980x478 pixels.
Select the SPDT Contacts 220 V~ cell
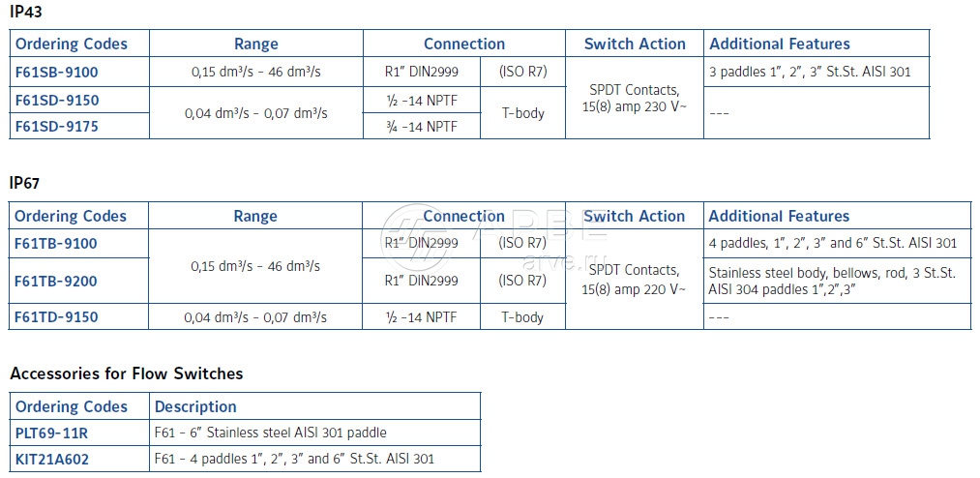coord(634,280)
